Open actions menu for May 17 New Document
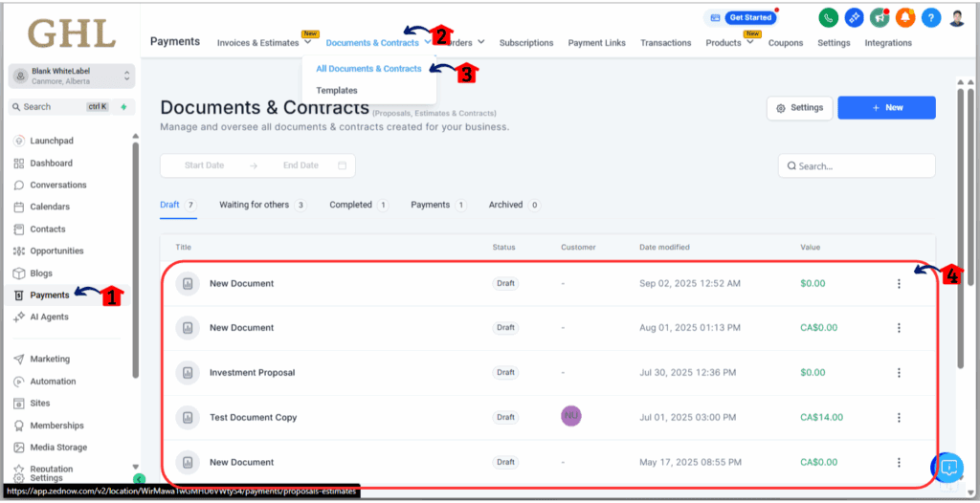 pyautogui.click(x=899, y=463)
